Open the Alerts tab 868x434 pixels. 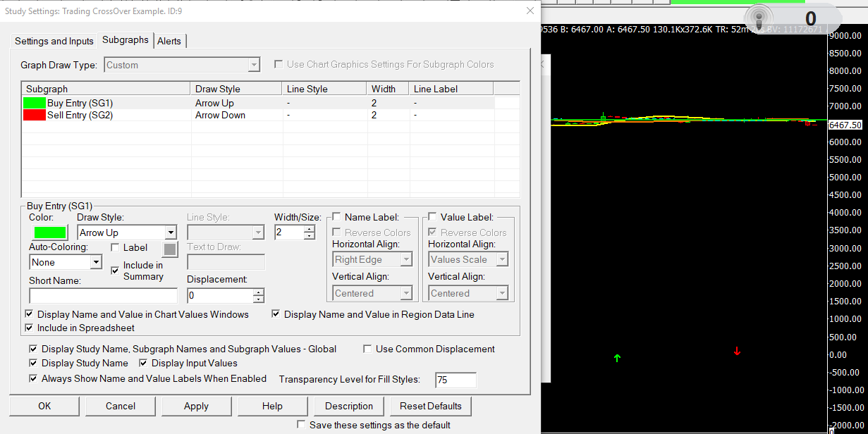click(x=169, y=41)
